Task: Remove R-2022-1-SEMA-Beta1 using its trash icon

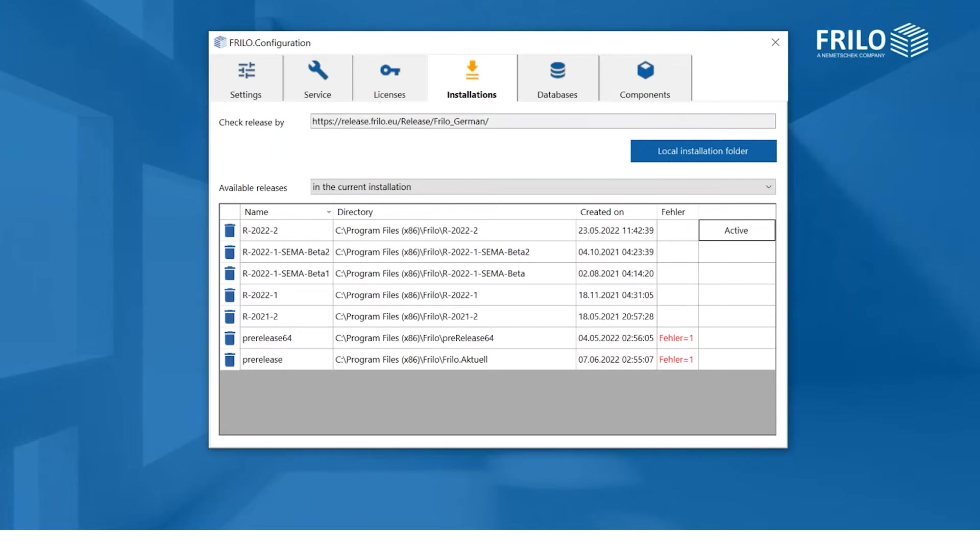Action: [230, 273]
